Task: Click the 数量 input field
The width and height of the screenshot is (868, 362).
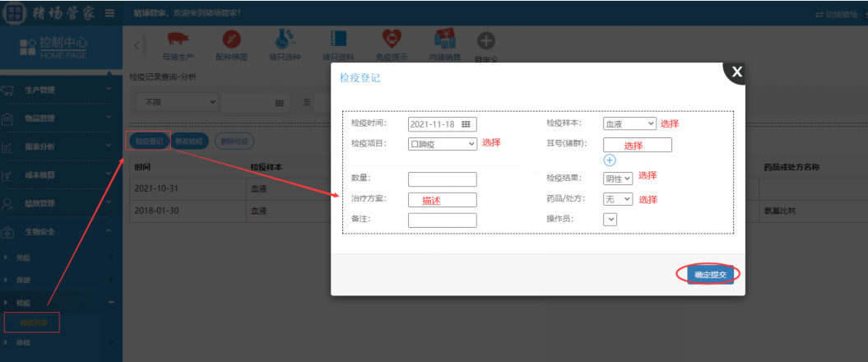Action: [x=442, y=179]
